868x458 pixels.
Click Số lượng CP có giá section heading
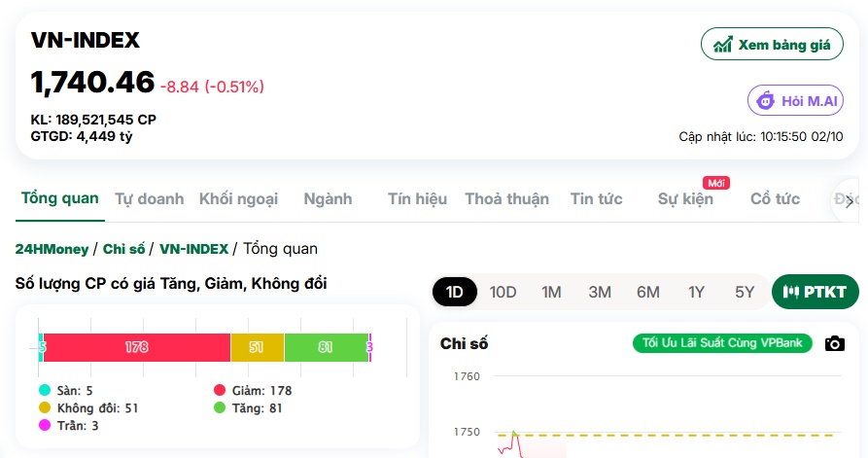point(171,284)
